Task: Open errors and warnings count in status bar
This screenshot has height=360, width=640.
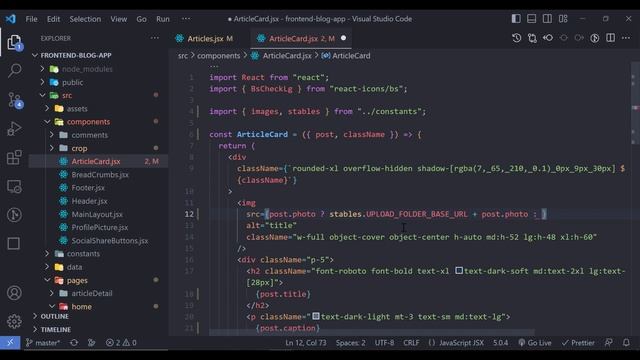Action: [x=121, y=342]
